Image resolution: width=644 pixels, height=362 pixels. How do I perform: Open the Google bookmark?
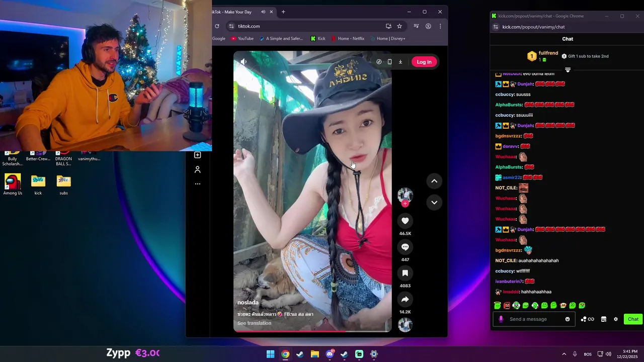(219, 38)
